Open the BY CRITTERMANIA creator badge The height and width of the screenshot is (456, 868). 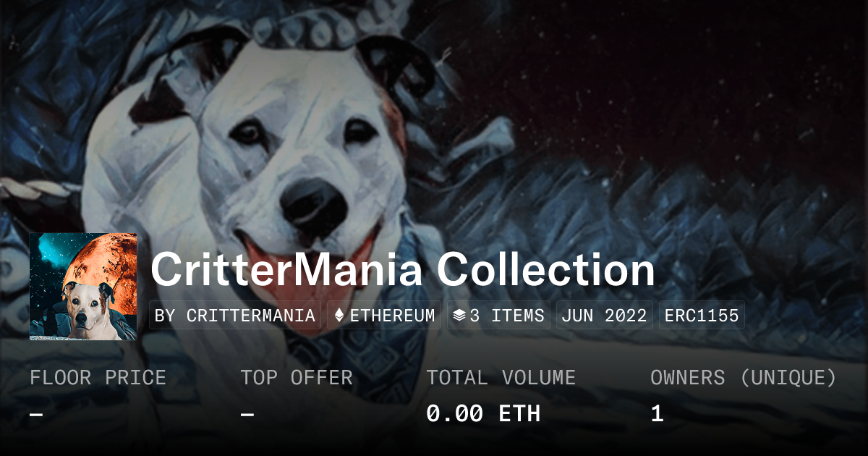235,316
